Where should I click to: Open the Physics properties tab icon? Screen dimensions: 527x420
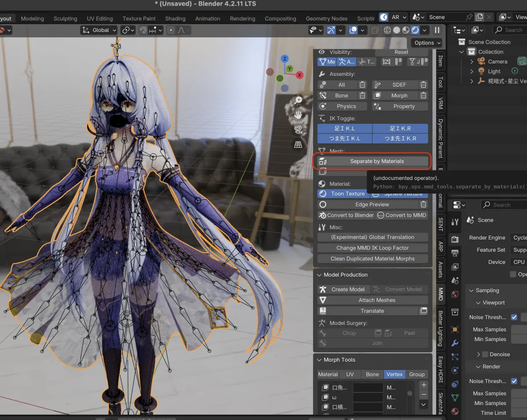(455, 371)
